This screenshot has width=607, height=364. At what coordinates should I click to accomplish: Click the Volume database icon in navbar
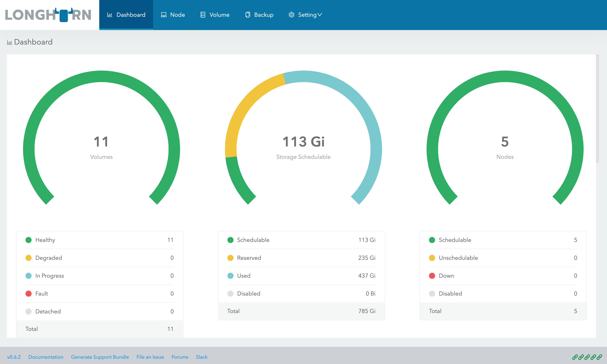point(203,15)
